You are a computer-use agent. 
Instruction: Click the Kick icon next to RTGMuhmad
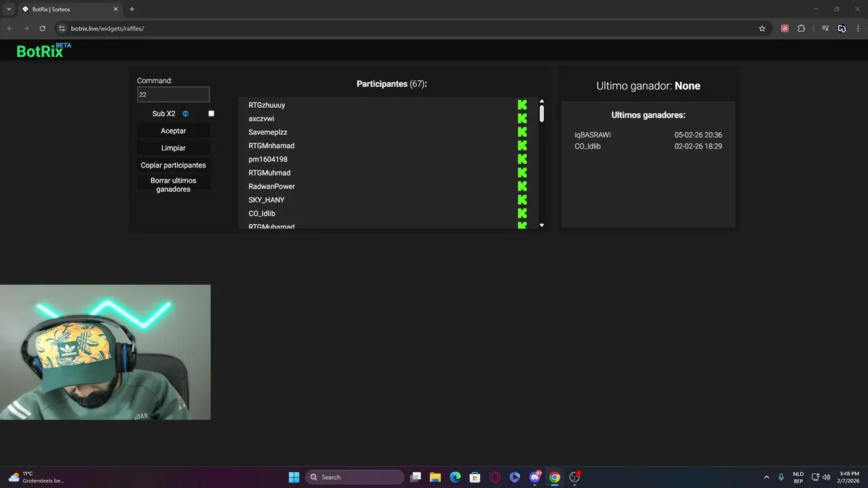coord(522,173)
